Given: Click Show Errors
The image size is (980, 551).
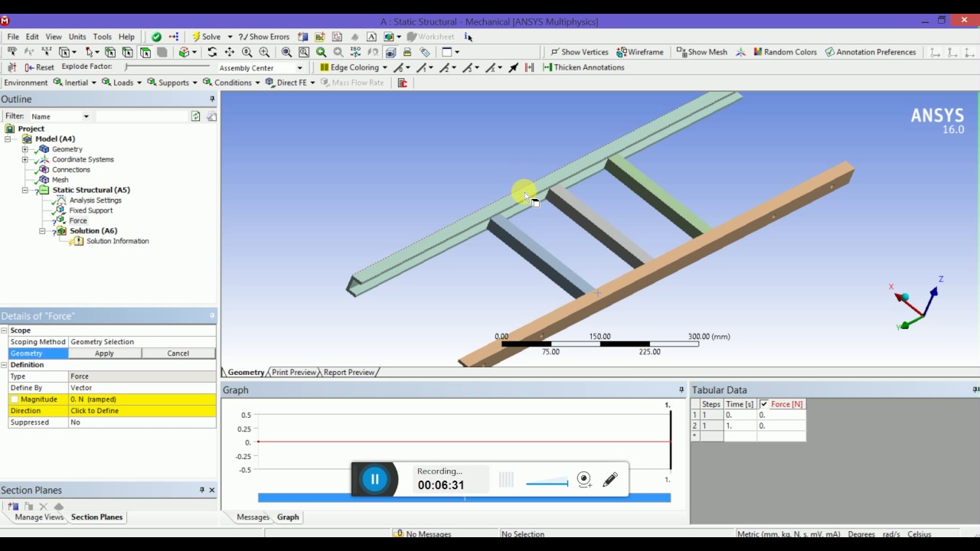Looking at the screenshot, I should [x=264, y=37].
